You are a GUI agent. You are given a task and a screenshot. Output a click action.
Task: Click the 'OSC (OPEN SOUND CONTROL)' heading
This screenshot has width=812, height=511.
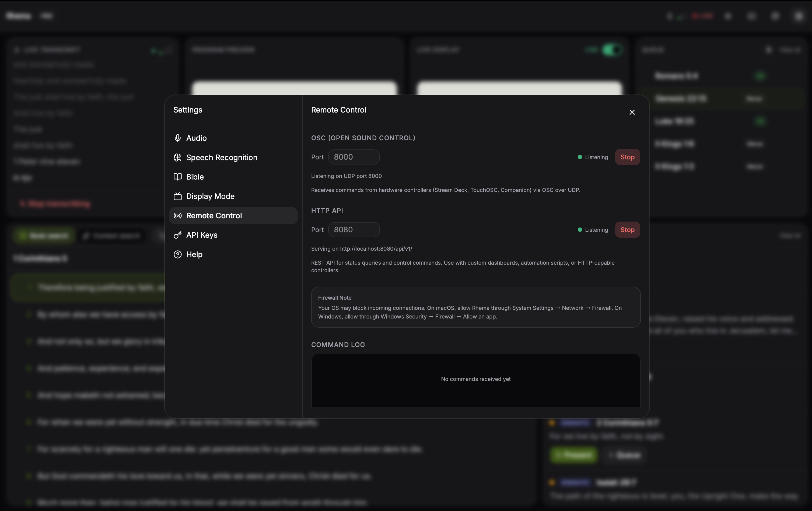363,138
